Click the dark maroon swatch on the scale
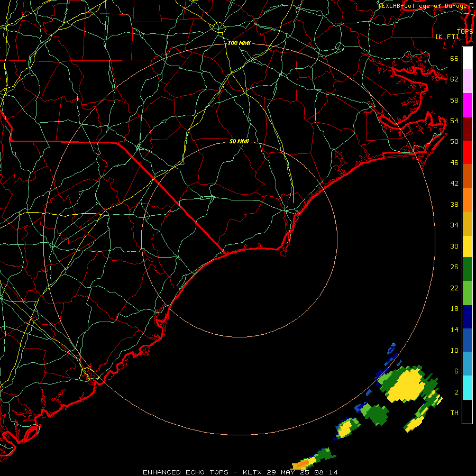This screenshot has width=476, height=476. [x=467, y=129]
